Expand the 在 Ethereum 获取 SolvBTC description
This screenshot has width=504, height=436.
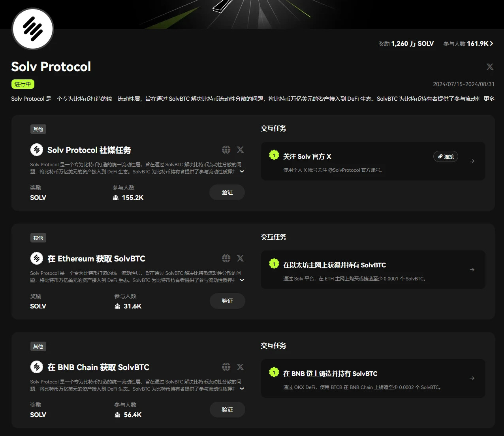pos(242,280)
